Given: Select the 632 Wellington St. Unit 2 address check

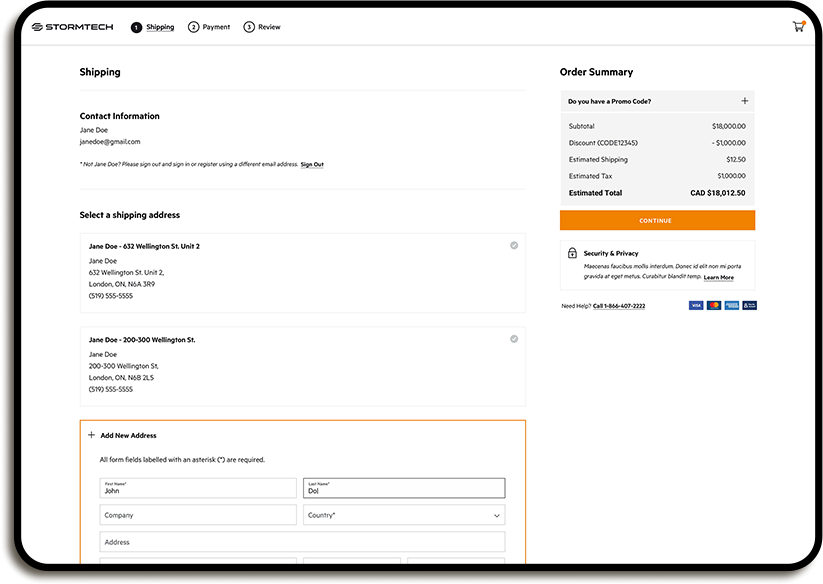Looking at the screenshot, I should coord(514,246).
